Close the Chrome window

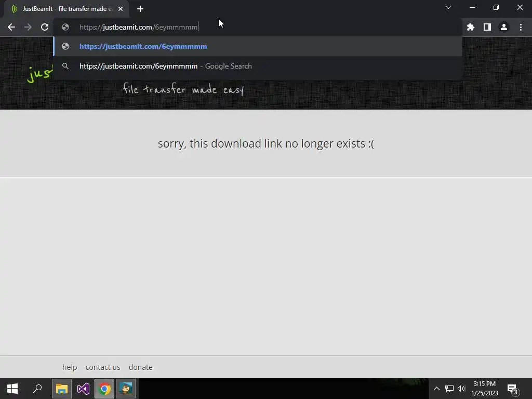pyautogui.click(x=520, y=7)
